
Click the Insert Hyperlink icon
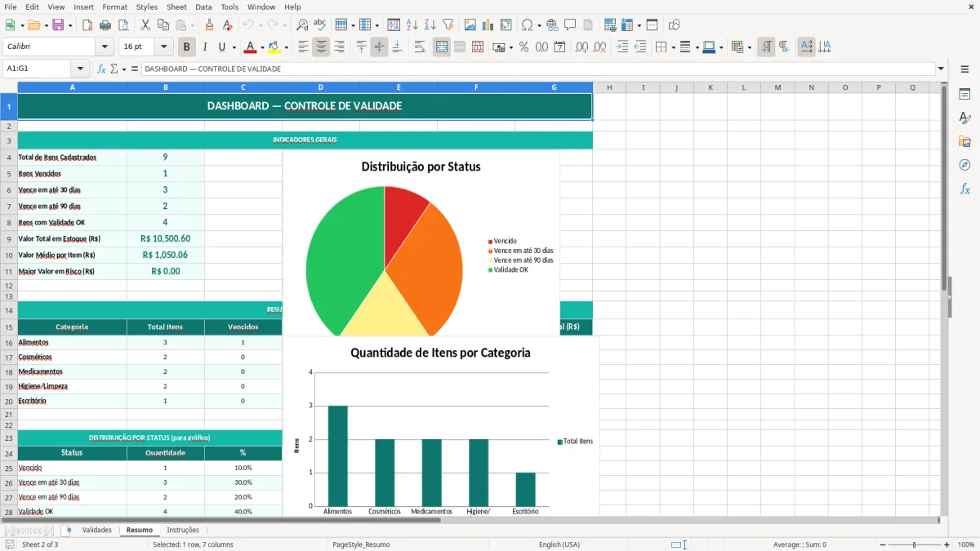tap(552, 25)
